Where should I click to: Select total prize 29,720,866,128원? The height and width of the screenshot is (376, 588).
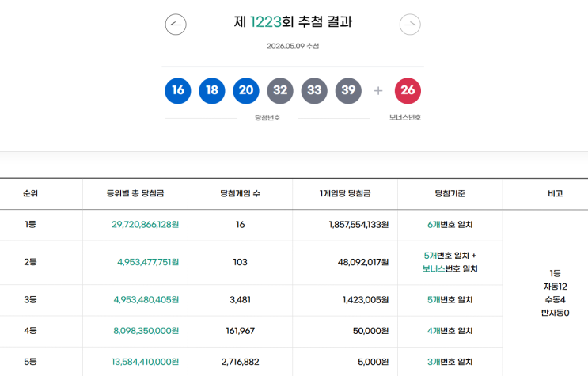[x=145, y=224]
